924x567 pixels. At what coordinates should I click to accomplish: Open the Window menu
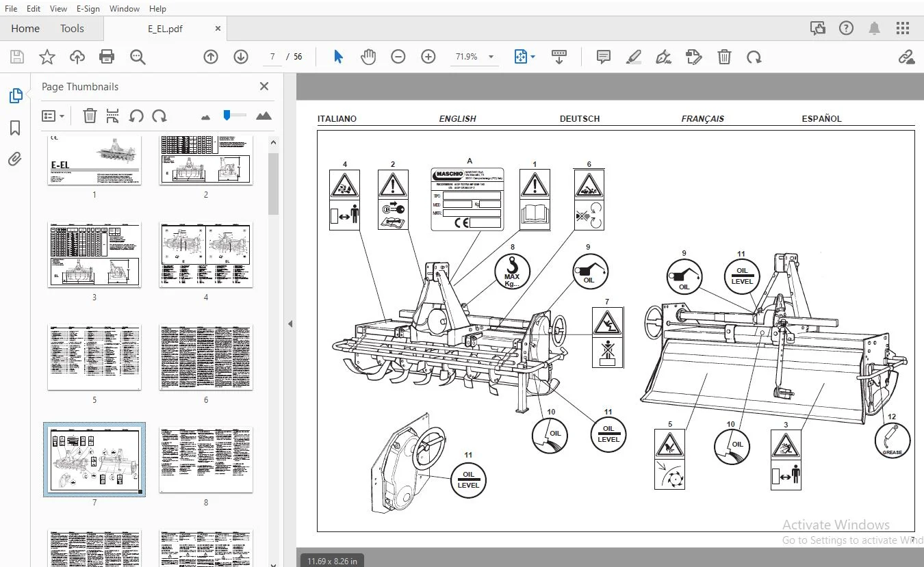[125, 8]
